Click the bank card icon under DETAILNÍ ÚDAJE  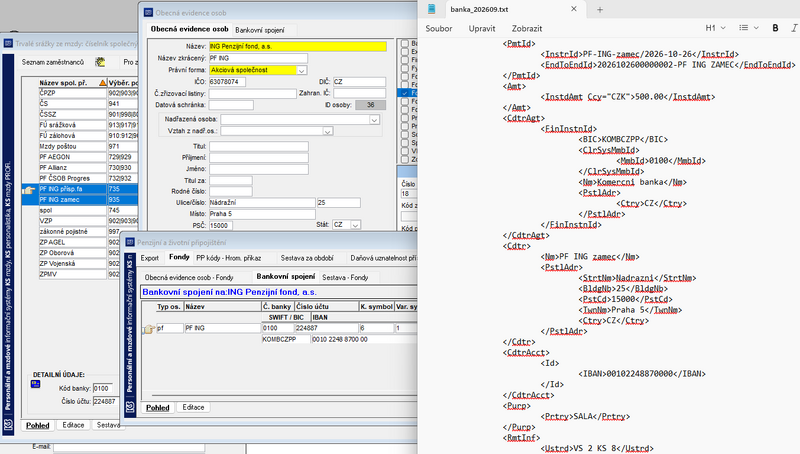pyautogui.click(x=36, y=384)
